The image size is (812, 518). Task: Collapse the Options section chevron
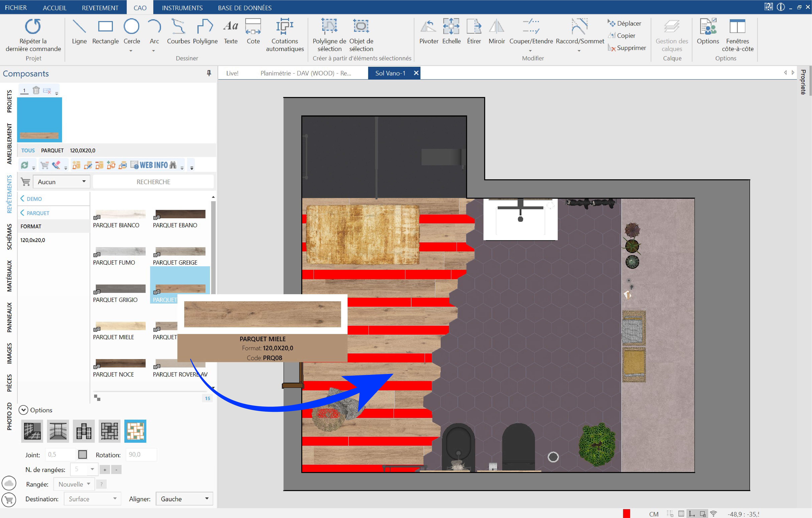pos(24,410)
